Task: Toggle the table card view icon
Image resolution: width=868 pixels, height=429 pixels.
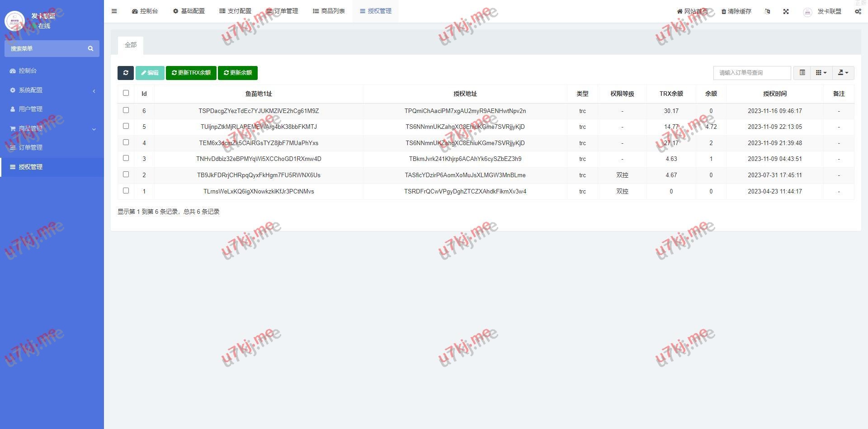Action: [x=802, y=73]
